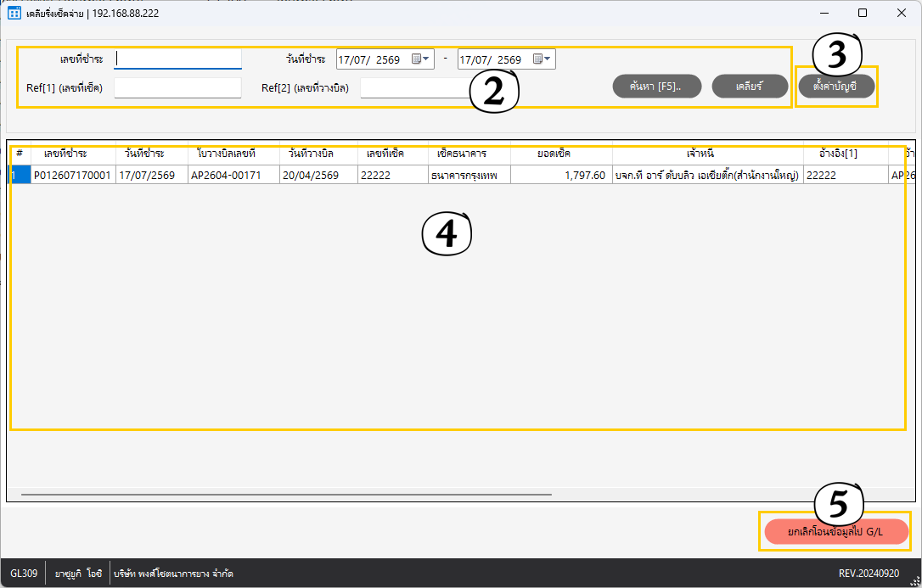Click เจ้าหนี้ column header
922x588 pixels.
coord(707,154)
